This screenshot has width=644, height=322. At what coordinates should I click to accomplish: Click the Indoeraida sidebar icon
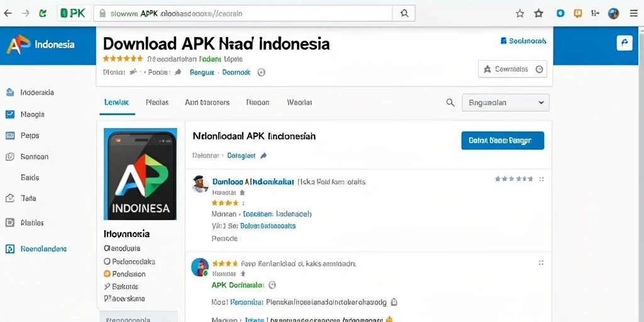tap(10, 92)
